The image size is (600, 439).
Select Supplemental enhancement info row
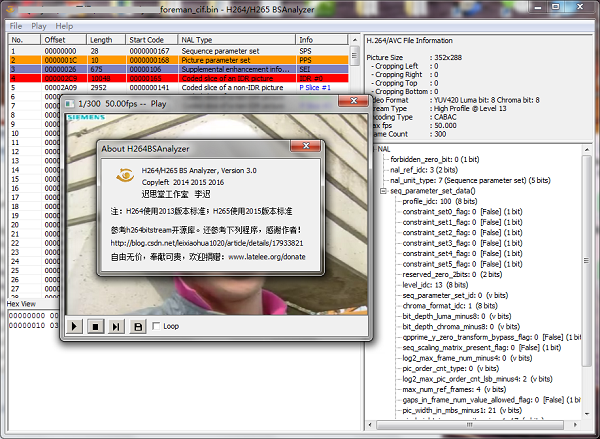[179, 69]
